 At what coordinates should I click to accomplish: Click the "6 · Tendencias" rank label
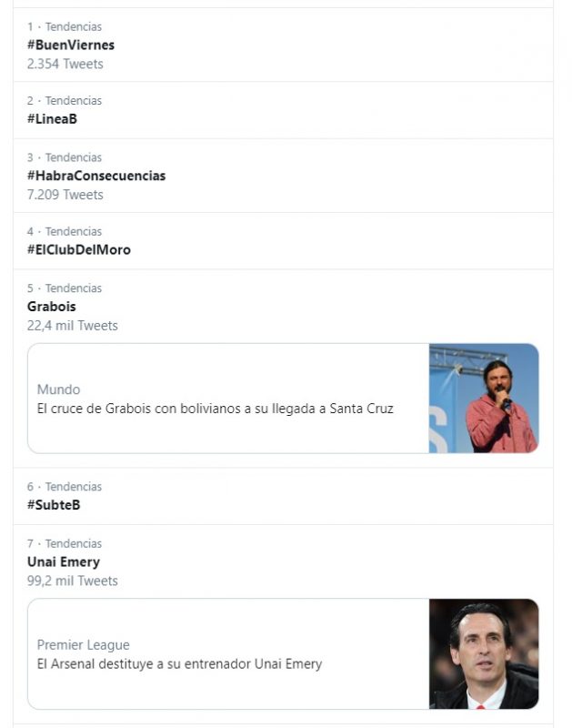(65, 487)
